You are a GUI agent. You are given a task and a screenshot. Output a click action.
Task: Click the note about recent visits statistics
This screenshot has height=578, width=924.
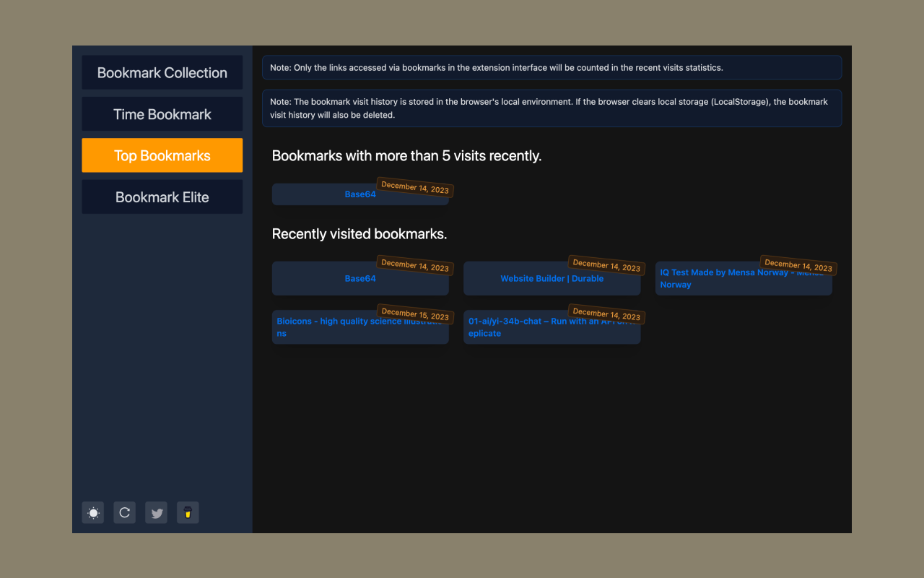[552, 67]
